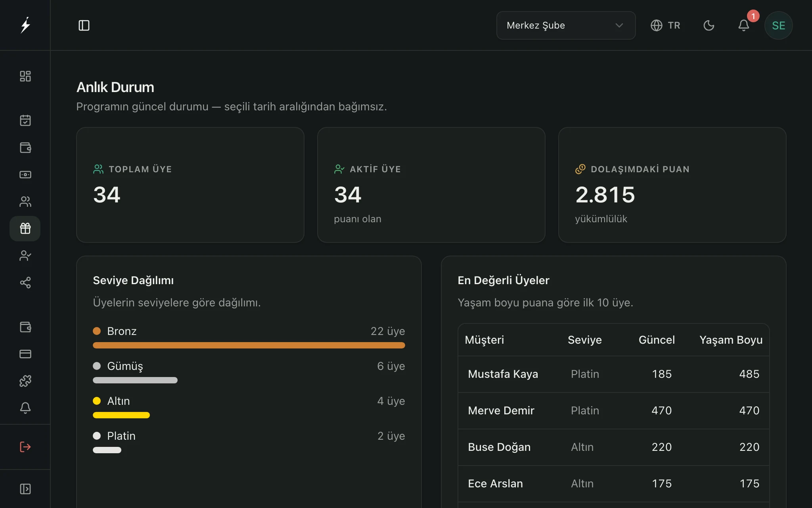Image resolution: width=812 pixels, height=508 pixels.
Task: Click the Bronz orange progress bar
Action: click(249, 345)
